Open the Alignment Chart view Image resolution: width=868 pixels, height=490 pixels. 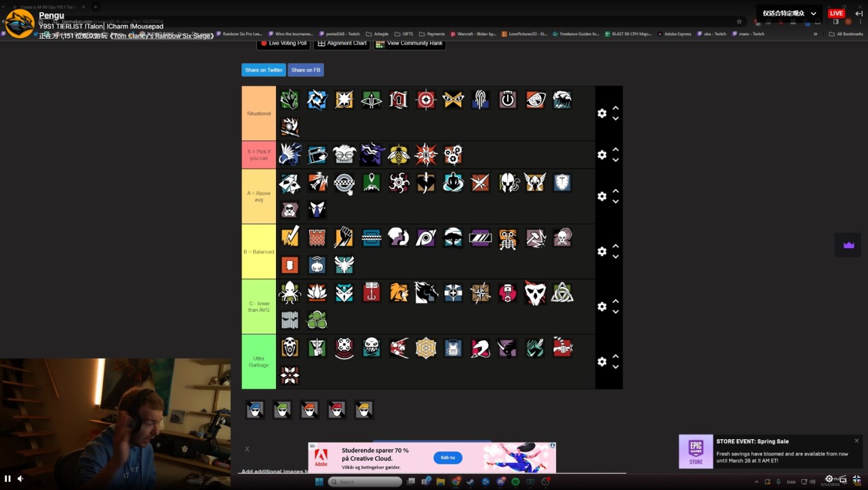[342, 43]
